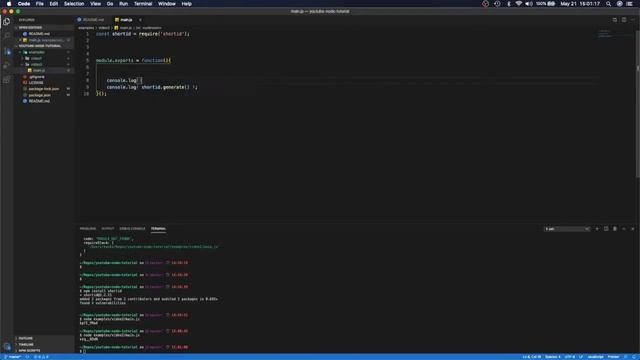
Task: Open the Run menu
Action: pos(123,4)
